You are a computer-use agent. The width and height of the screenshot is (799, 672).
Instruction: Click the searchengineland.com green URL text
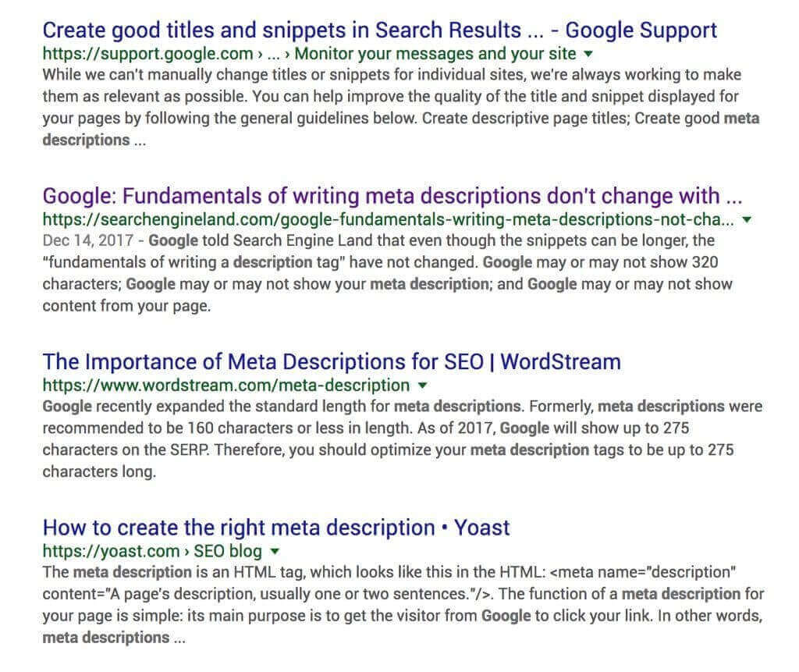coord(389,219)
